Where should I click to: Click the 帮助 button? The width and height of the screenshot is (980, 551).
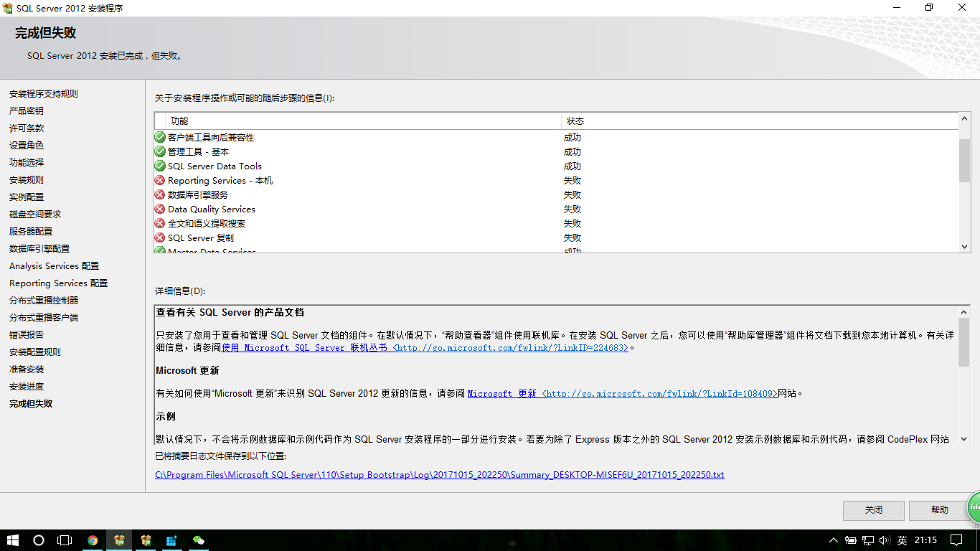coord(939,510)
